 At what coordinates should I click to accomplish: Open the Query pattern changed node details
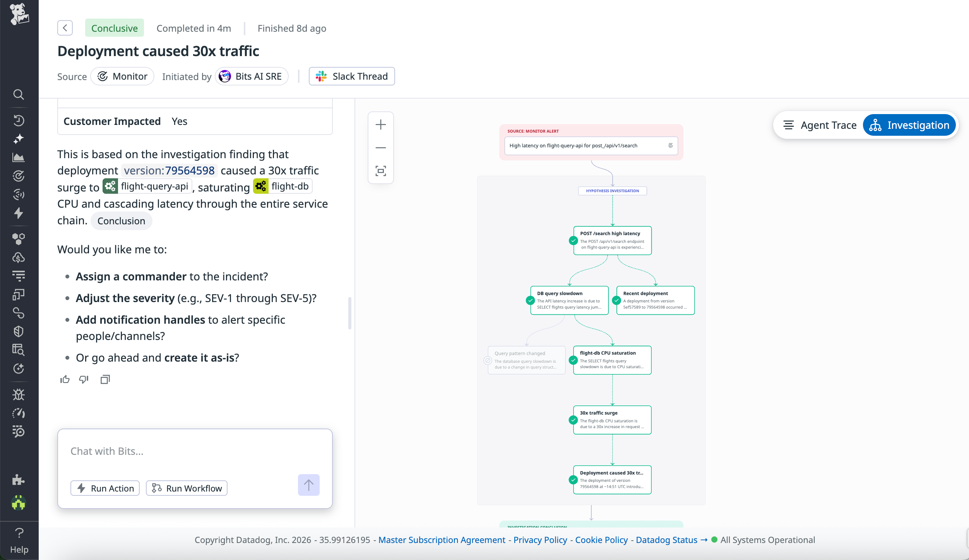pyautogui.click(x=526, y=360)
